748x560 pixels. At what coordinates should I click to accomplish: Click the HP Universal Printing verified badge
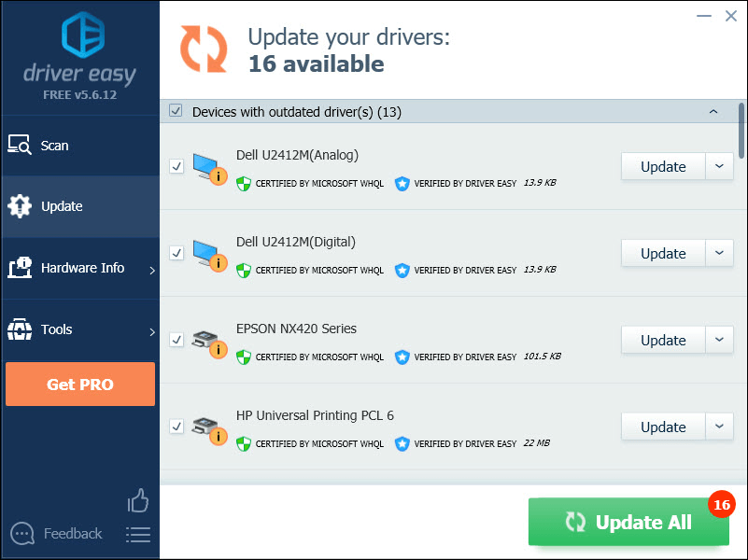(x=402, y=443)
